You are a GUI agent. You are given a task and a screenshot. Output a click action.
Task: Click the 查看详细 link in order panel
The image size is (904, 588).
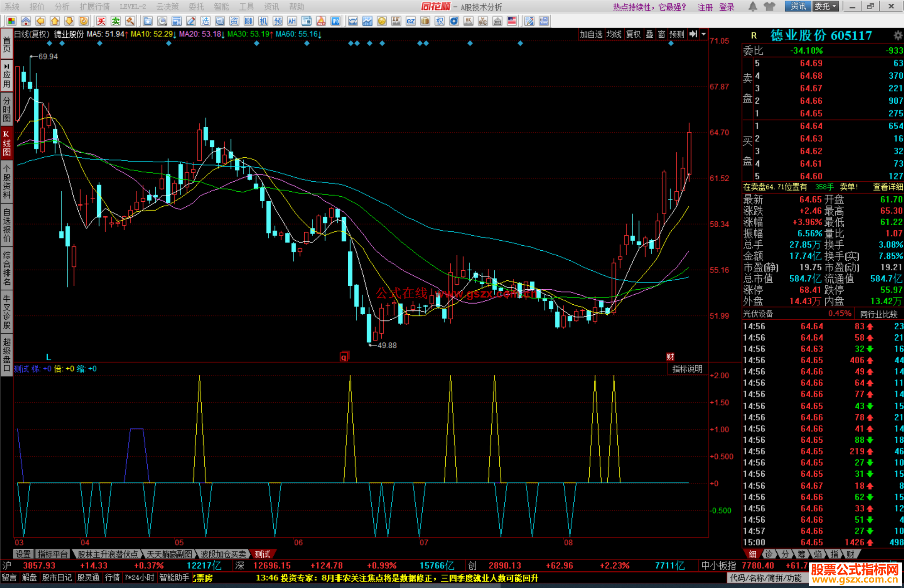[887, 187]
